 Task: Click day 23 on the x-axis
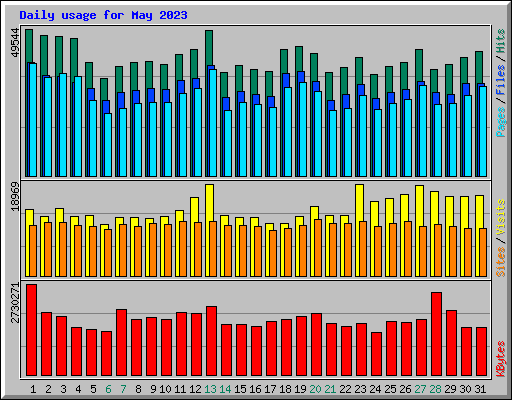[x=360, y=389]
